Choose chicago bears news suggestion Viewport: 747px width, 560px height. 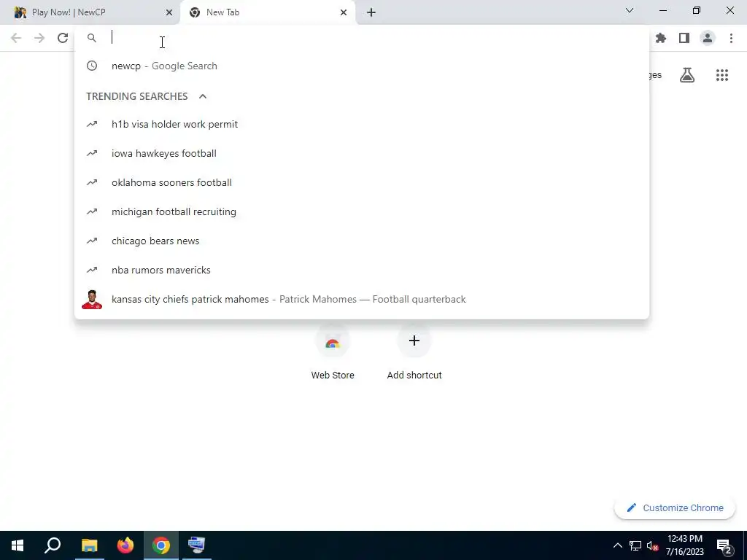(x=362, y=241)
